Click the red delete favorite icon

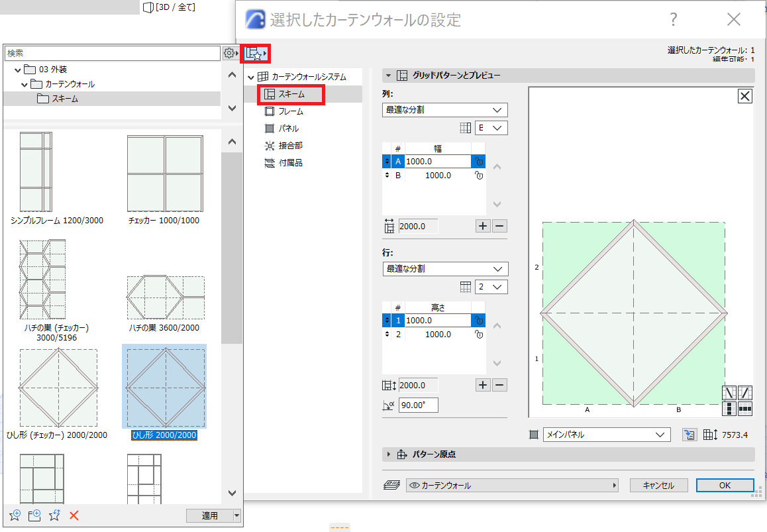click(x=74, y=515)
